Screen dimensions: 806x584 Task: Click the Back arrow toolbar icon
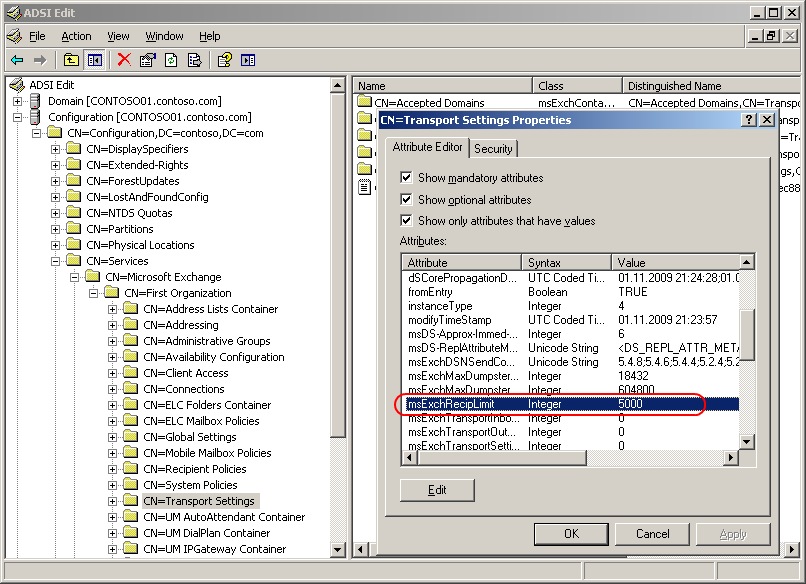pos(17,60)
